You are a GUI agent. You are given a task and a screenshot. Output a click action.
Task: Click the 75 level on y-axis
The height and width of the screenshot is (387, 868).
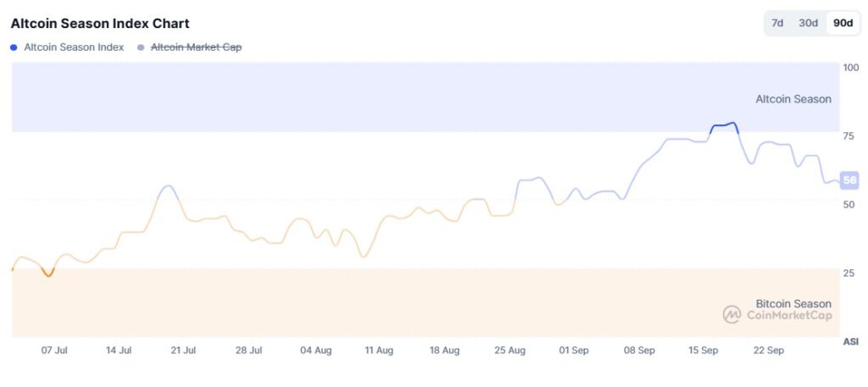[849, 135]
